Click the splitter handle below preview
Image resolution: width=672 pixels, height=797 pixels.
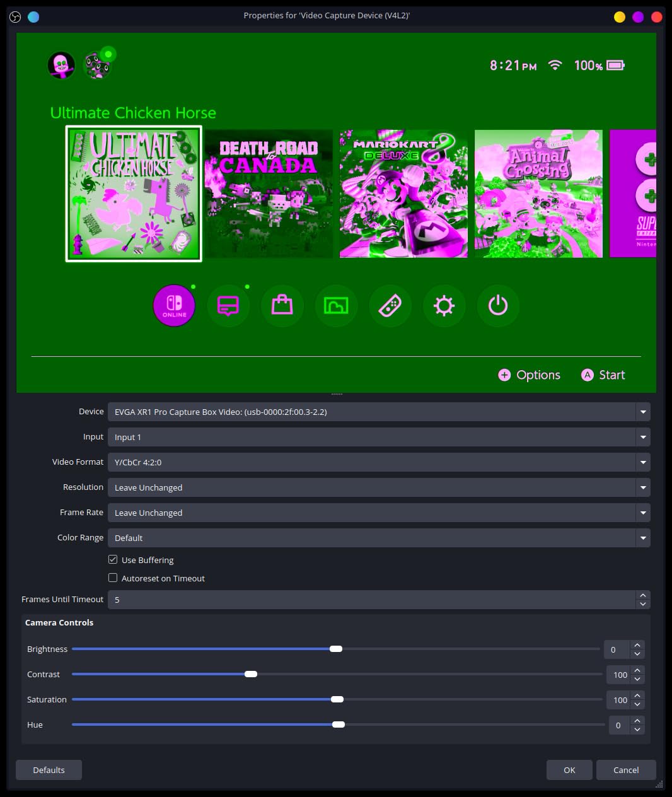pos(337,394)
